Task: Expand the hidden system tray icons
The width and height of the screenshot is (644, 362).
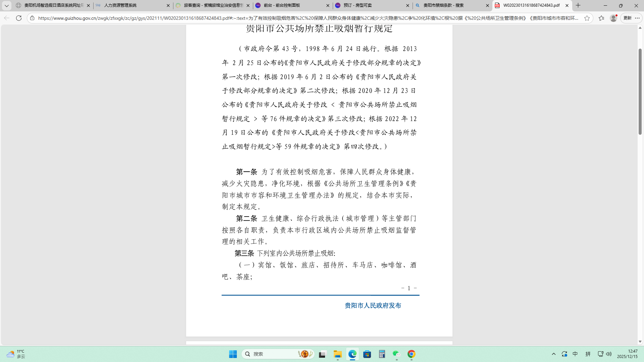Action: pos(554,354)
